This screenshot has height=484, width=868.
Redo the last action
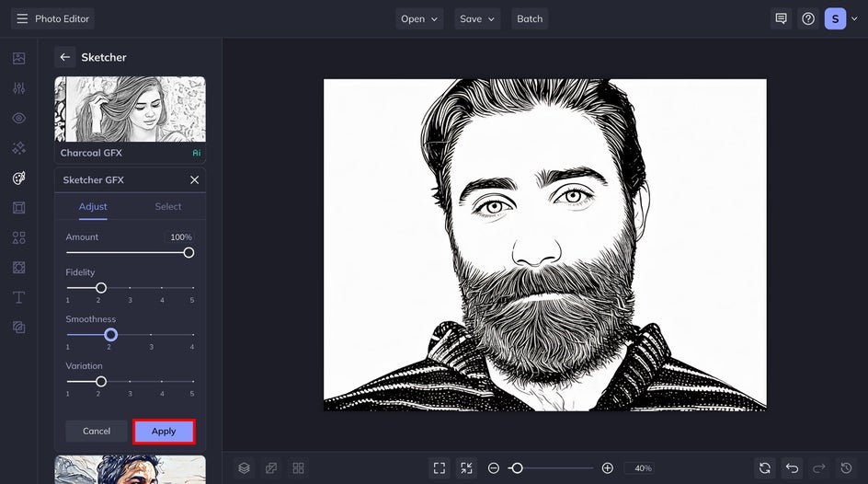pyautogui.click(x=819, y=468)
